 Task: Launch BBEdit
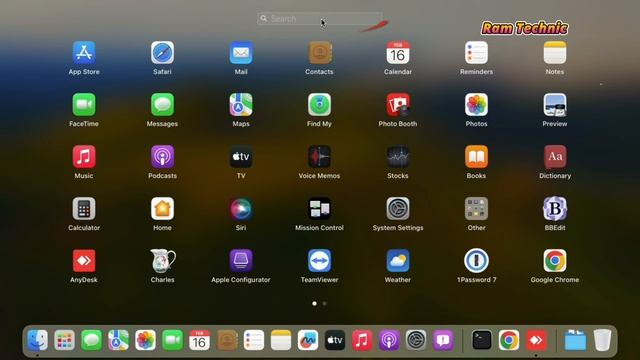click(555, 209)
